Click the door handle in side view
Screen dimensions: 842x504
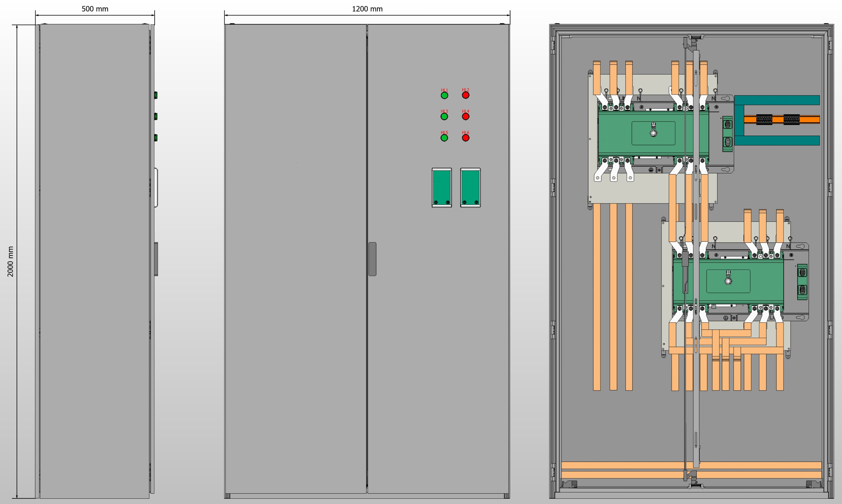156,259
